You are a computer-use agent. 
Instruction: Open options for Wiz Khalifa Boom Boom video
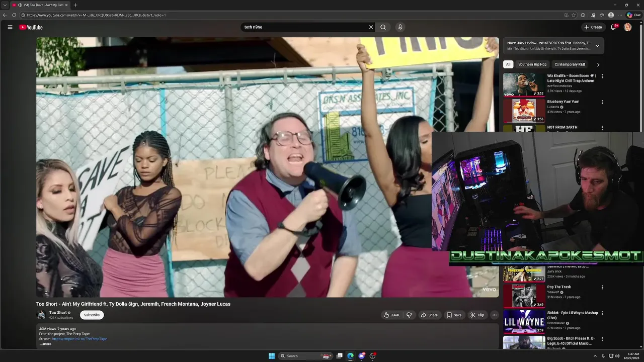pos(602,76)
